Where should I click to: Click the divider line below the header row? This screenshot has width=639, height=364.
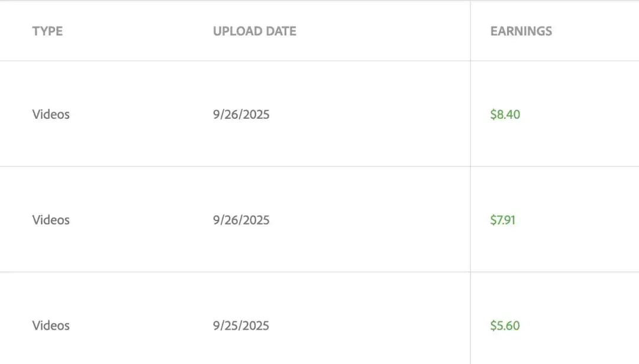(x=237, y=60)
